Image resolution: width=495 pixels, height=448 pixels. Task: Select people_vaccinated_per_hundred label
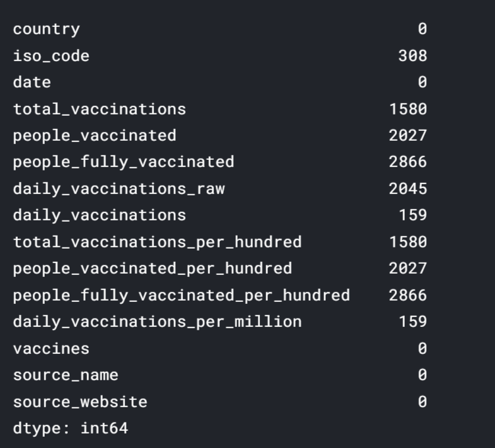pos(152,268)
